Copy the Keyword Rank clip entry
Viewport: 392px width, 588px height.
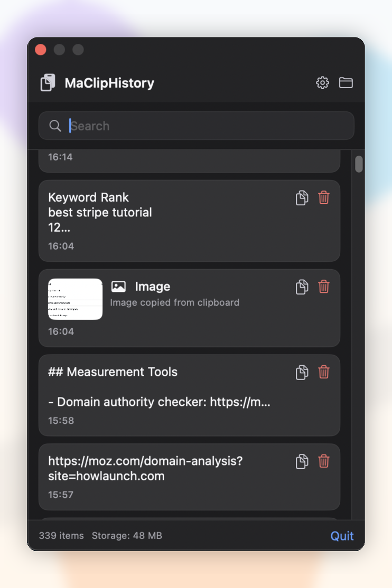[x=302, y=197]
